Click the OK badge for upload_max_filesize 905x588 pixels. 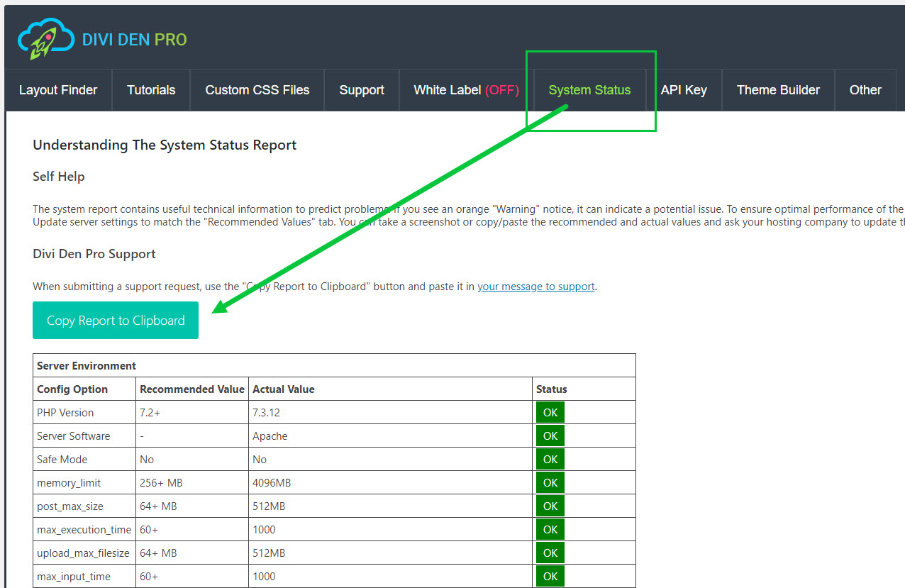coord(550,553)
